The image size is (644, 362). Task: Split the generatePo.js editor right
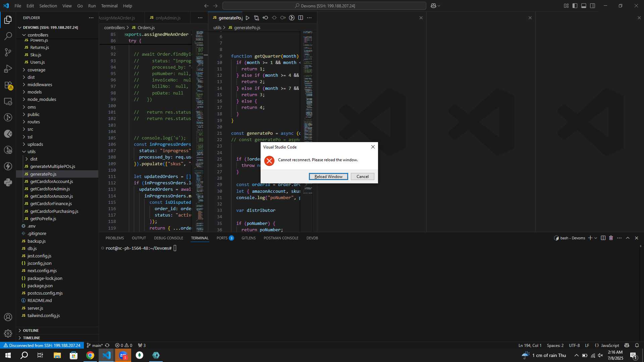[301, 18]
